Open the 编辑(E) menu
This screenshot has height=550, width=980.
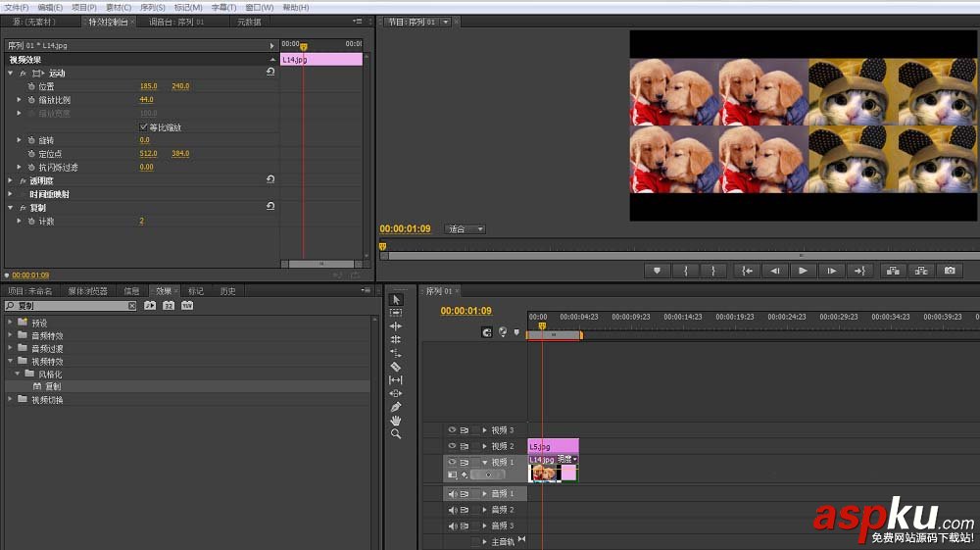pyautogui.click(x=50, y=8)
